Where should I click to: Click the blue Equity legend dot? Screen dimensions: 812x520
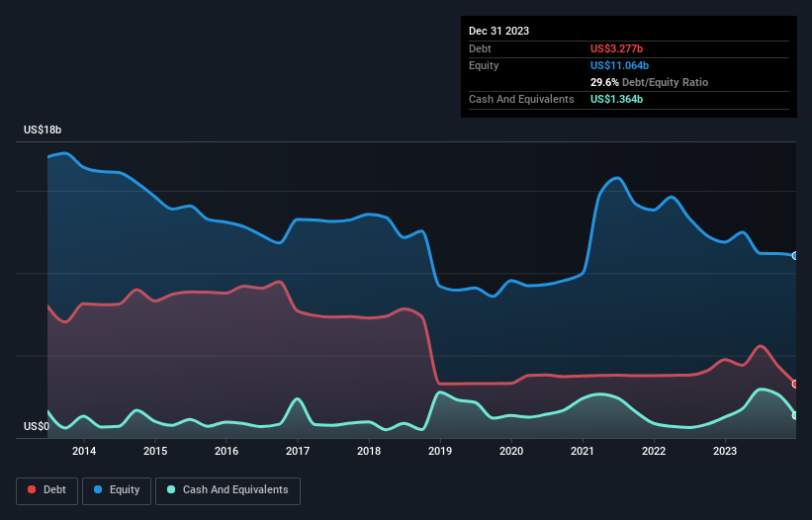pyautogui.click(x=98, y=489)
